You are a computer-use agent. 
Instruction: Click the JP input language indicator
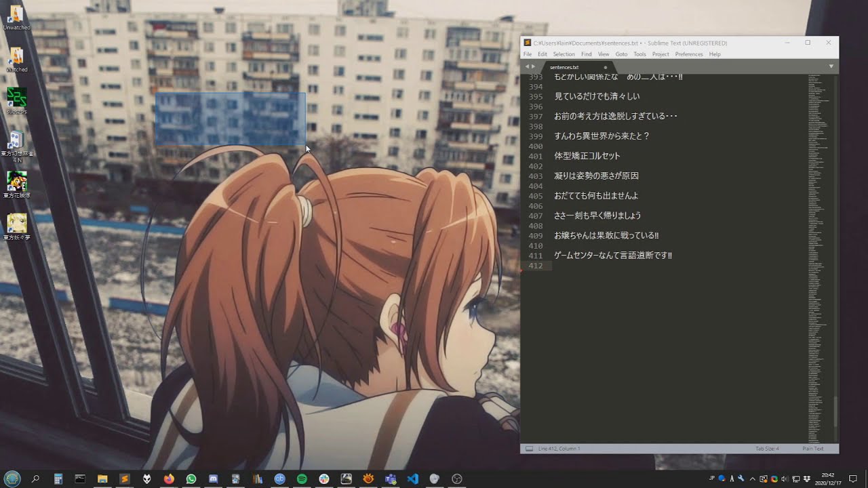711,478
